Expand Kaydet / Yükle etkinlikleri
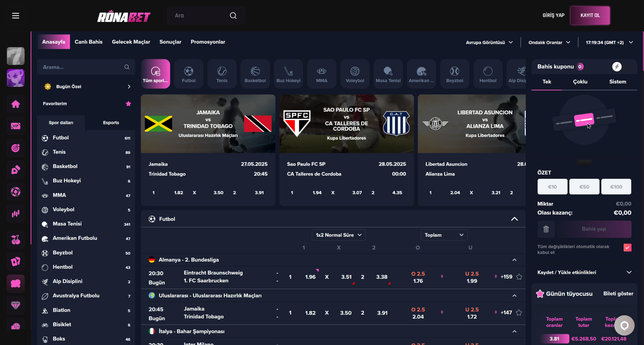Screen dimensions: 644x345 (x=584, y=272)
